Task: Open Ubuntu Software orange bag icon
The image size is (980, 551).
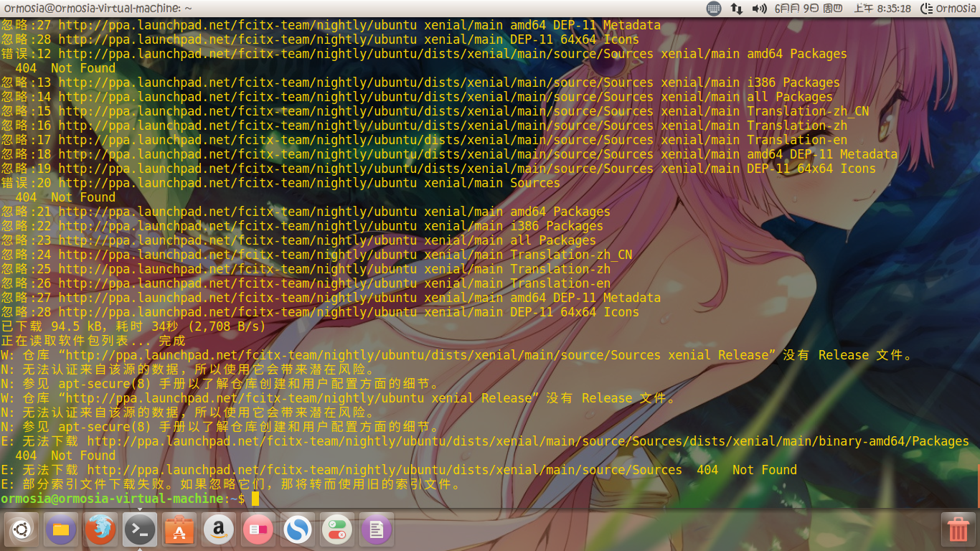Action: [179, 530]
